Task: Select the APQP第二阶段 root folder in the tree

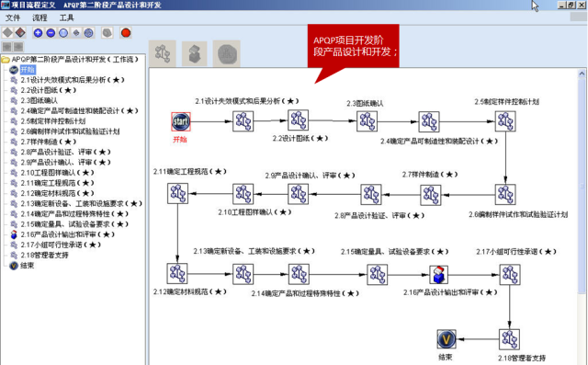Action: [x=74, y=59]
